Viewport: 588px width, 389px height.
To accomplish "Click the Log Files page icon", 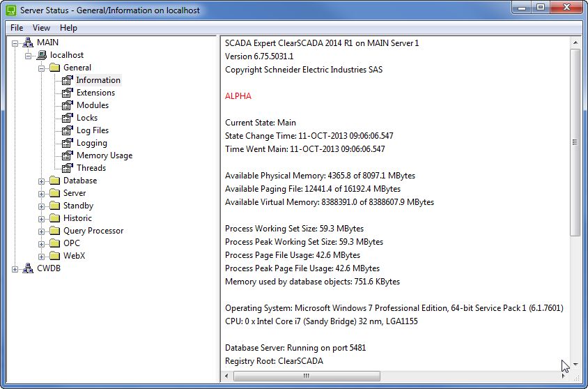I will point(68,130).
